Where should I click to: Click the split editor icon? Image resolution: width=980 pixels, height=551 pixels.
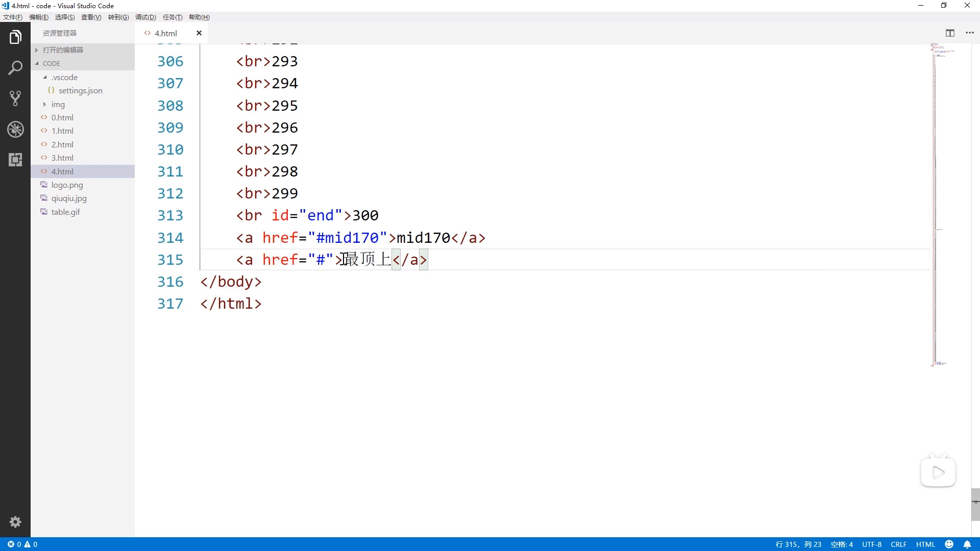point(950,33)
